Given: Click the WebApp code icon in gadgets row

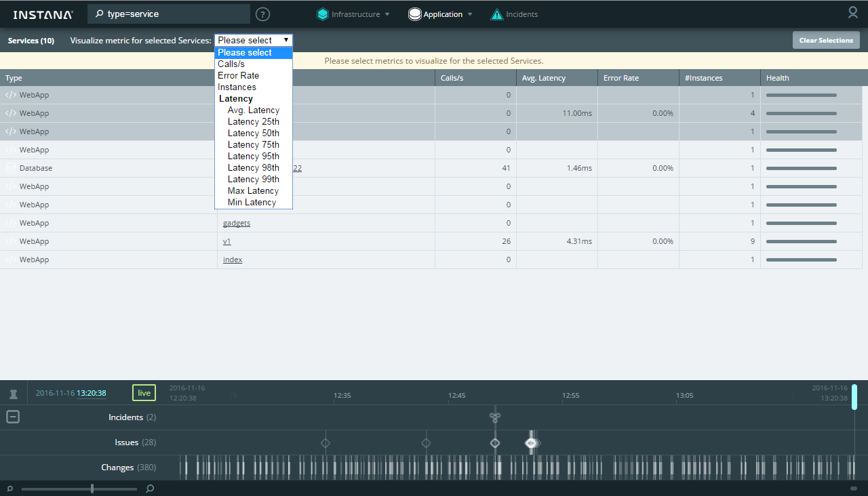Looking at the screenshot, I should (10, 223).
